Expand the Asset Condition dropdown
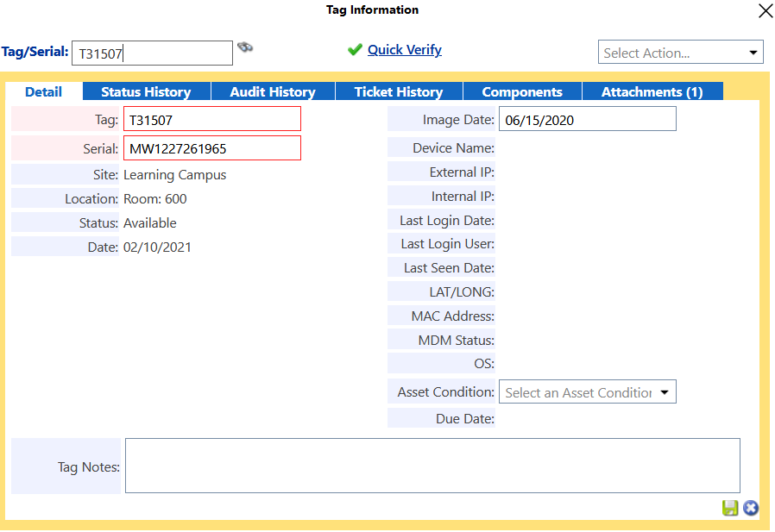Viewport: 775px width, 532px height. (587, 392)
